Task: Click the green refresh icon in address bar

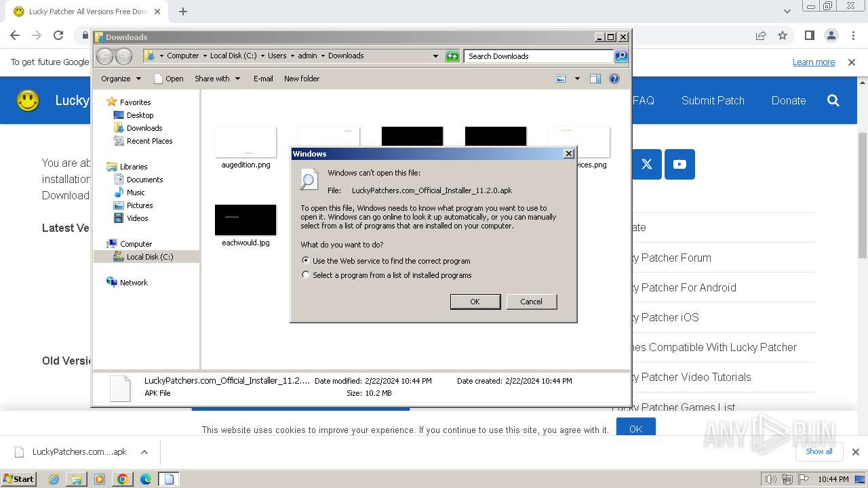Action: pos(452,56)
